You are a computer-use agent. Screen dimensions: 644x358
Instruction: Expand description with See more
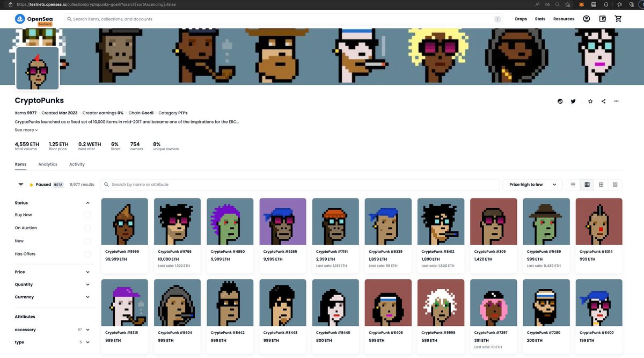coord(26,130)
